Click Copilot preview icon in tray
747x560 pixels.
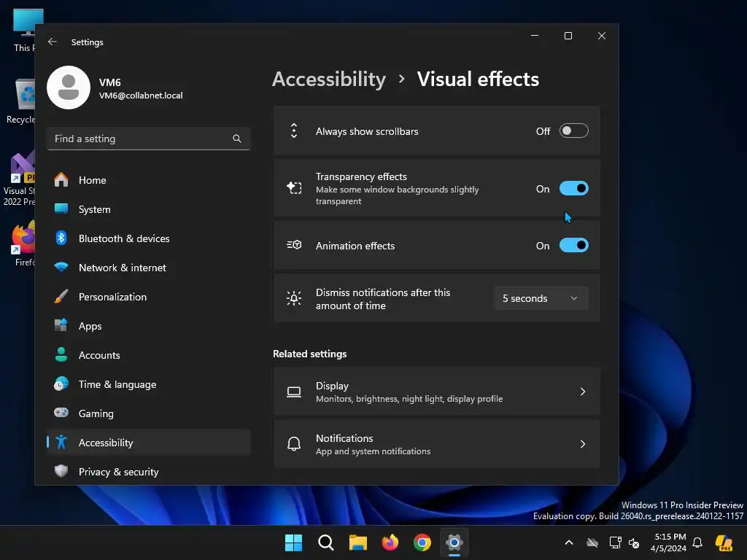(724, 542)
